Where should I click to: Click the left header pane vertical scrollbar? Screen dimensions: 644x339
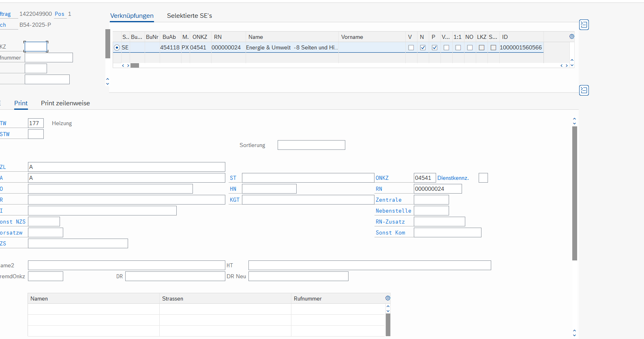tap(108, 44)
